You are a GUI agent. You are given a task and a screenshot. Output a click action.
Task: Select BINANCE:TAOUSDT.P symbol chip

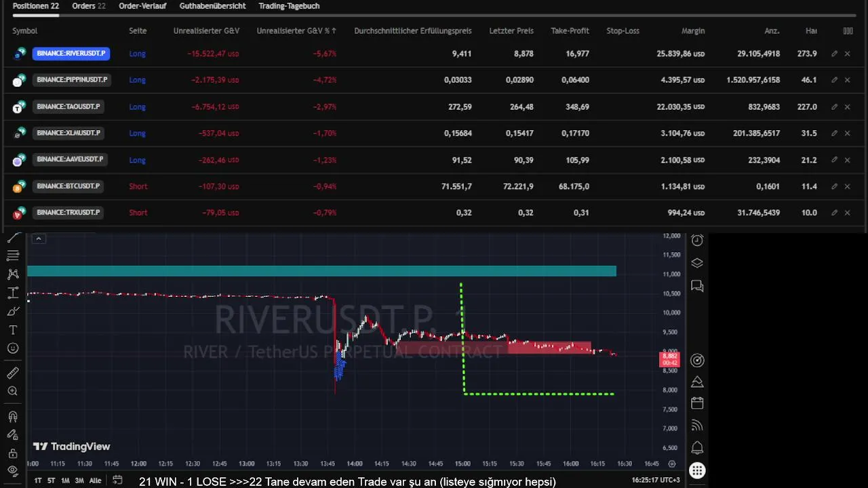pos(68,106)
